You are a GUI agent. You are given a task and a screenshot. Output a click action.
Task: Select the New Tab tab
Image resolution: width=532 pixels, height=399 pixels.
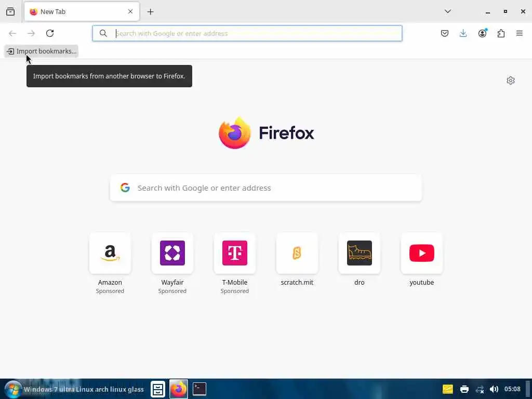pyautogui.click(x=82, y=11)
